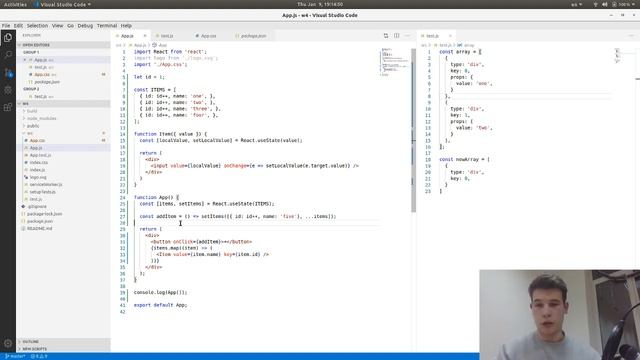640x360 pixels.
Task: Click errors and warnings count in status bar
Action: pos(39,356)
